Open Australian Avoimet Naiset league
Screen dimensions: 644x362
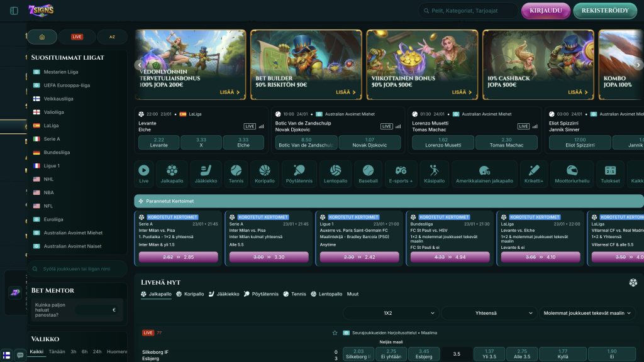[72, 246]
